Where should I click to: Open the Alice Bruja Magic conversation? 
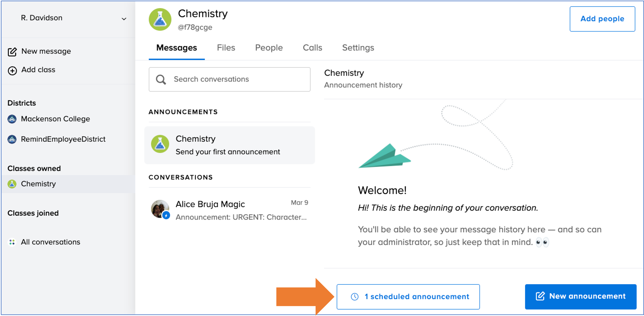click(x=229, y=210)
